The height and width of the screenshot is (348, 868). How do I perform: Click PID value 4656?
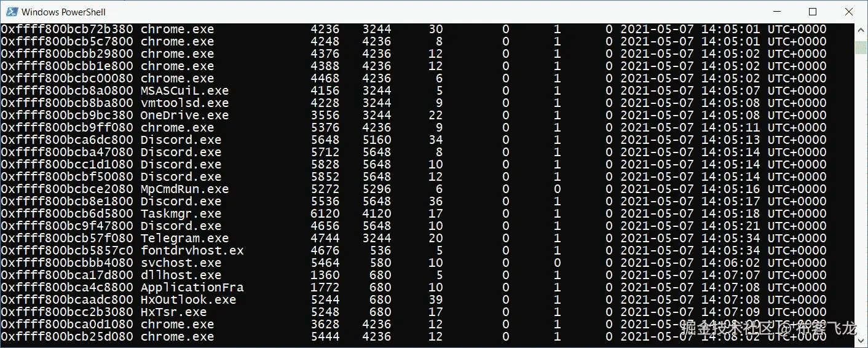point(325,226)
